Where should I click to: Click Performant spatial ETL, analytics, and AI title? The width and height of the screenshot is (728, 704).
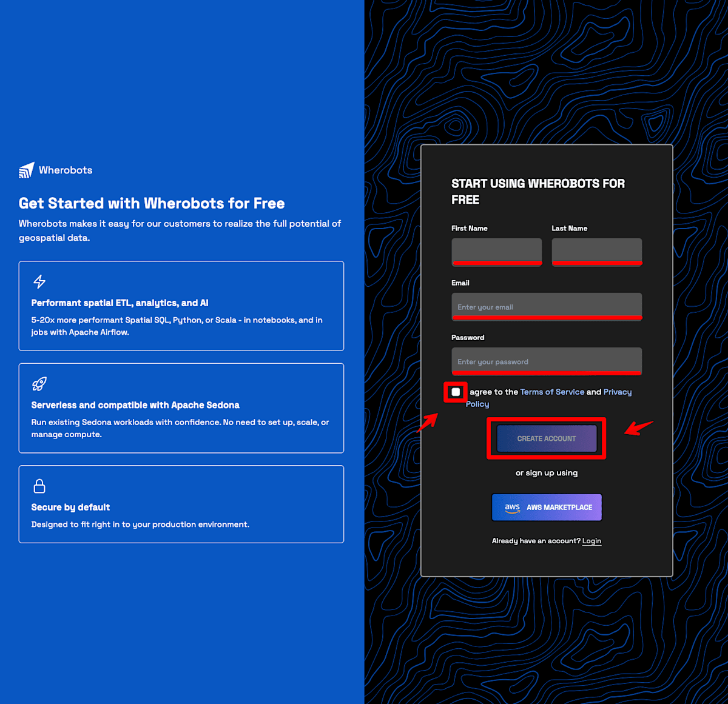click(x=120, y=303)
